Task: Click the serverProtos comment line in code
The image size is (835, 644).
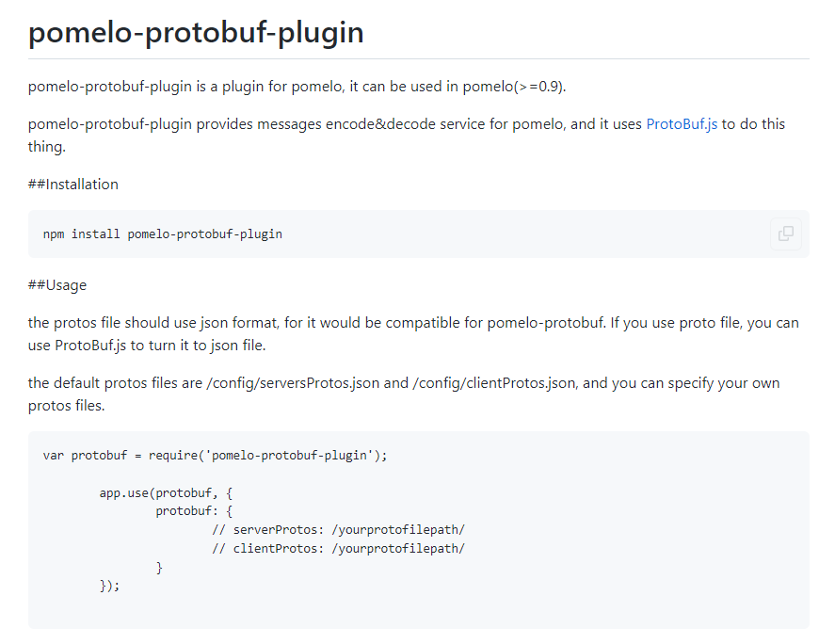Action: tap(338, 530)
